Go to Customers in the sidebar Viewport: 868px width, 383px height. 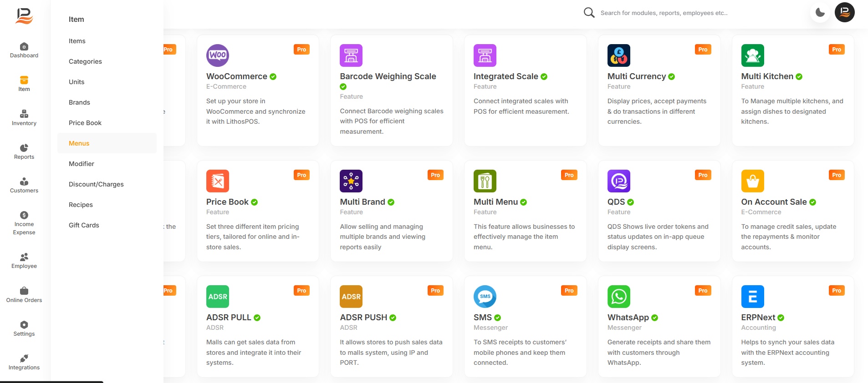click(x=24, y=185)
